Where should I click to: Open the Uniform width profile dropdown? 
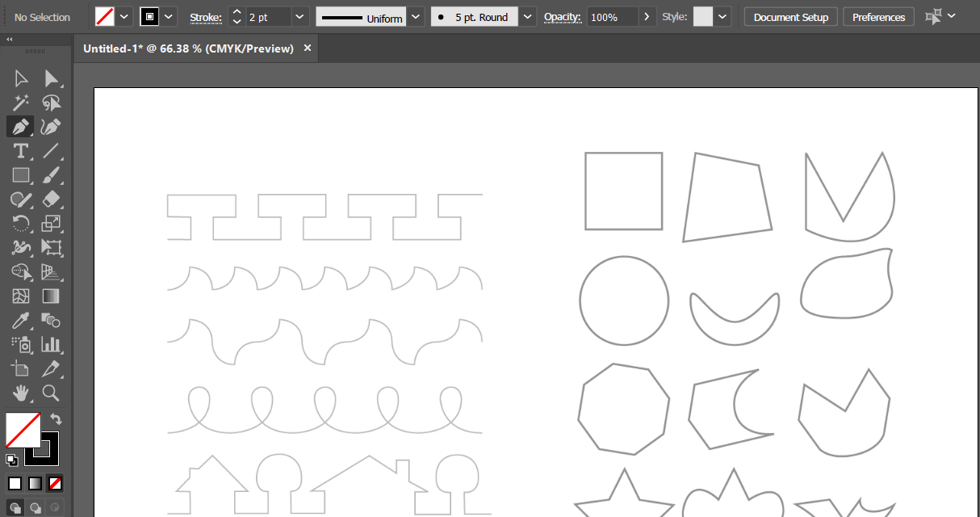[415, 17]
